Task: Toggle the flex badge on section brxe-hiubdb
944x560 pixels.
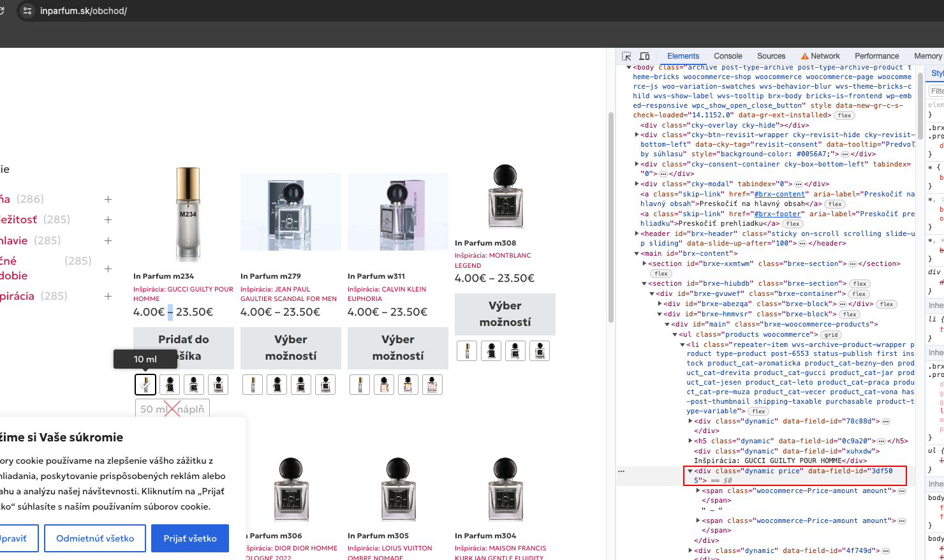Action: click(860, 284)
